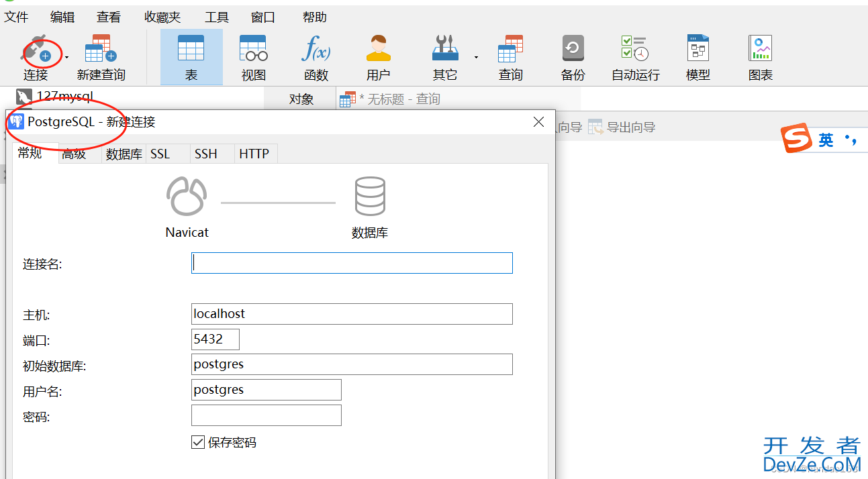
Task: Click the Connection Name (连接名) input field
Action: tap(352, 263)
